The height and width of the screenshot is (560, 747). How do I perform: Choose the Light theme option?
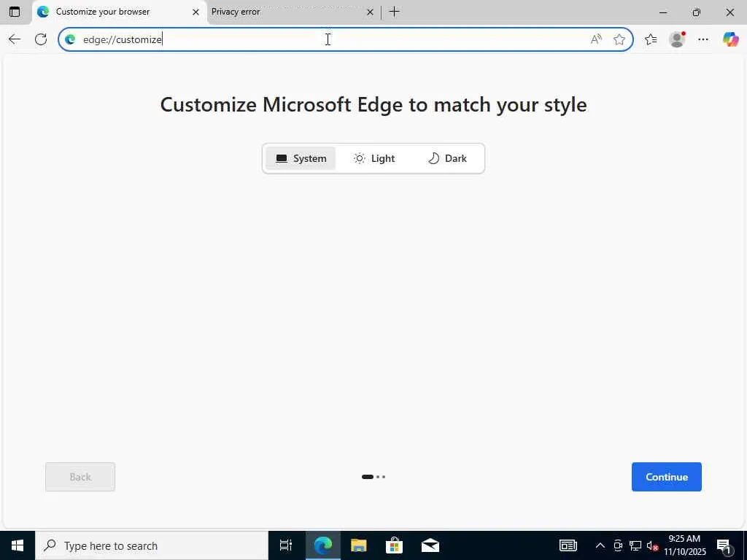pyautogui.click(x=374, y=158)
